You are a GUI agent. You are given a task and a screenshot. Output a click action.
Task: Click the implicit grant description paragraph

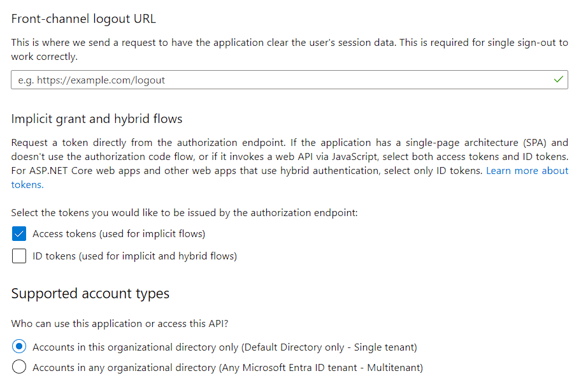click(289, 164)
